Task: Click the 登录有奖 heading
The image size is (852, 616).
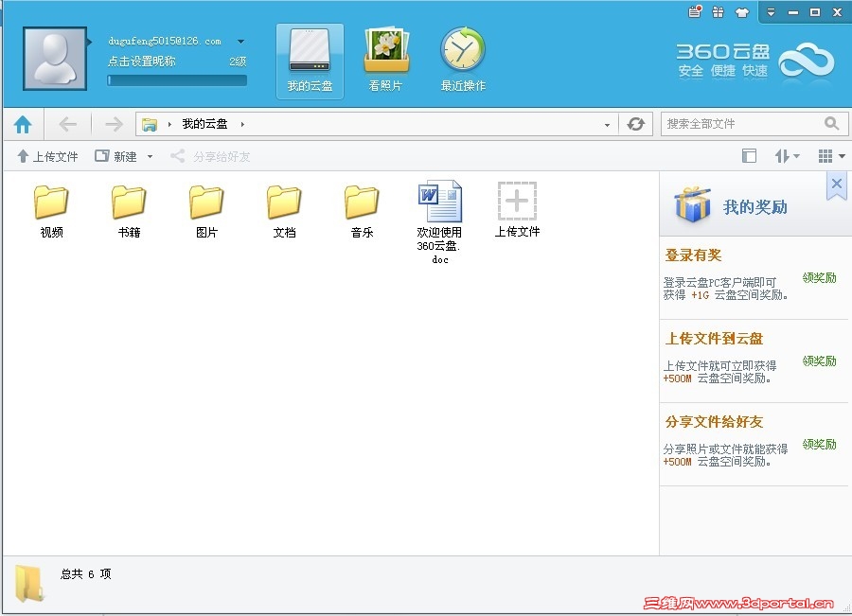Action: click(x=693, y=255)
